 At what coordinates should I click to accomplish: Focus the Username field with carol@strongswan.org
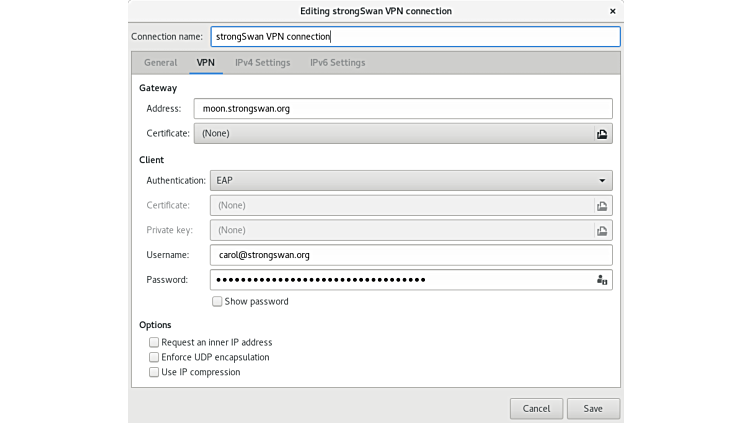(410, 255)
